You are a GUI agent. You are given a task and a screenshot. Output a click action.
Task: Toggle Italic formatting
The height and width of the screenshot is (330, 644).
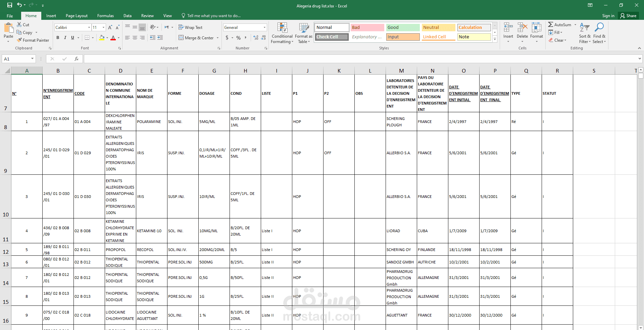65,38
